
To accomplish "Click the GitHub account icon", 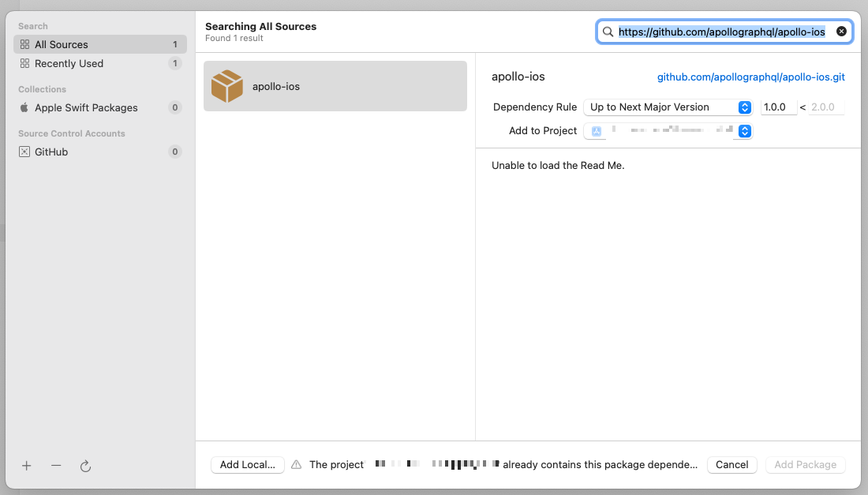I will click(x=24, y=152).
